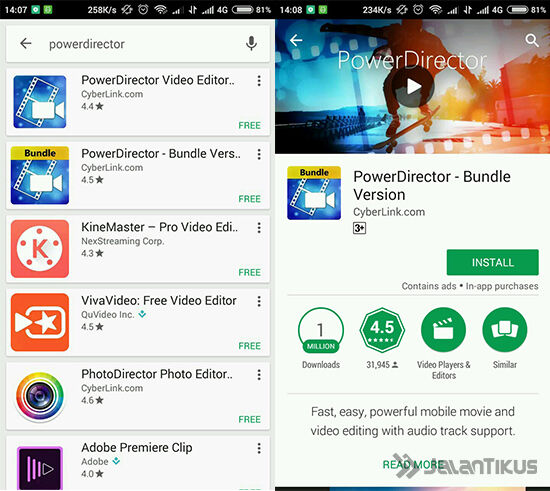Tap alarm icon in left status bar

(x=143, y=9)
